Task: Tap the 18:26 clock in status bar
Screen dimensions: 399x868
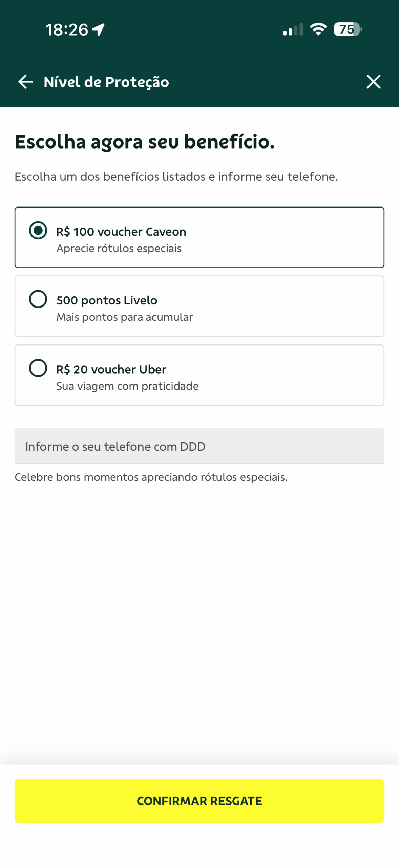Action: (67, 30)
